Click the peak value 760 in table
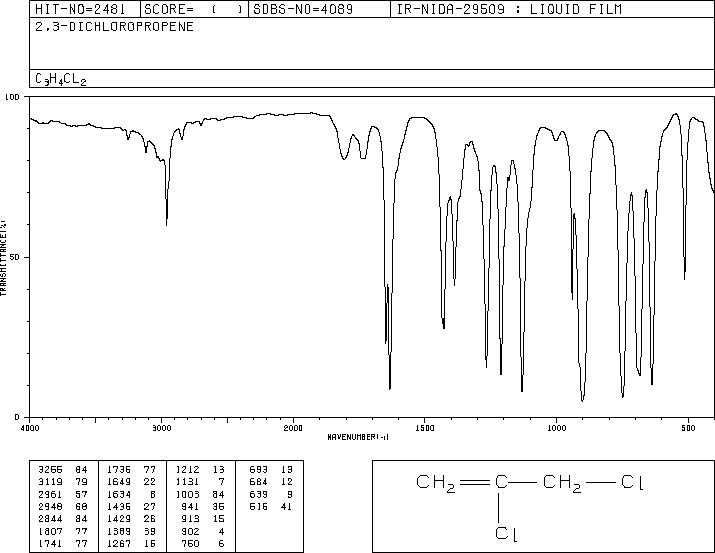This screenshot has width=715, height=553. (x=191, y=544)
